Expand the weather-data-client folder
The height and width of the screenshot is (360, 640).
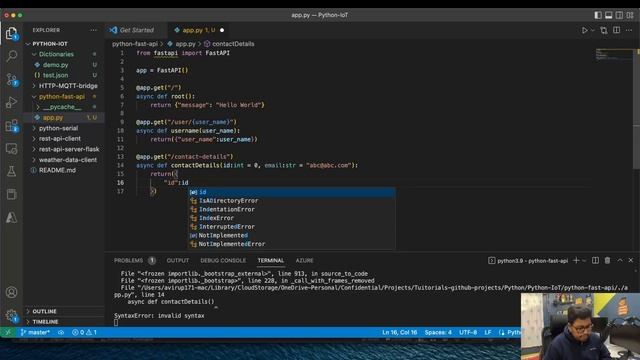point(64,160)
